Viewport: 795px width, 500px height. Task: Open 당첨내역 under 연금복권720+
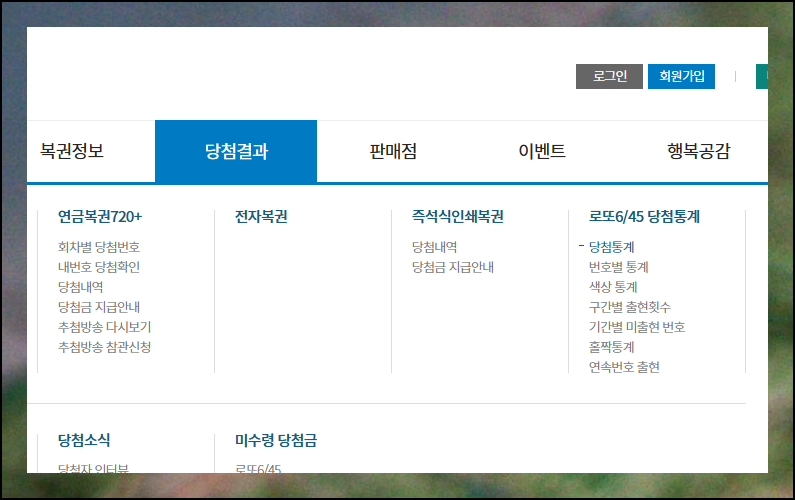coord(81,287)
